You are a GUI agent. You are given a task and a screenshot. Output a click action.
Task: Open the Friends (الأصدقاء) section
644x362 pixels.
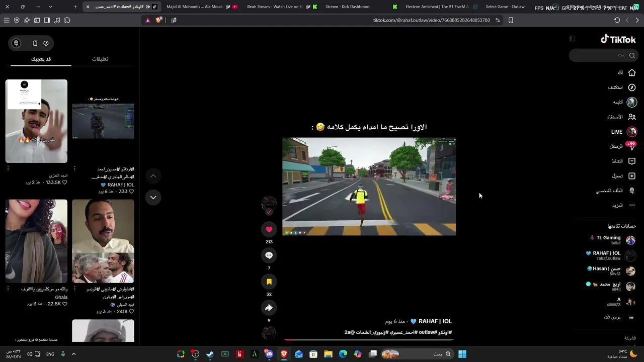pyautogui.click(x=621, y=117)
